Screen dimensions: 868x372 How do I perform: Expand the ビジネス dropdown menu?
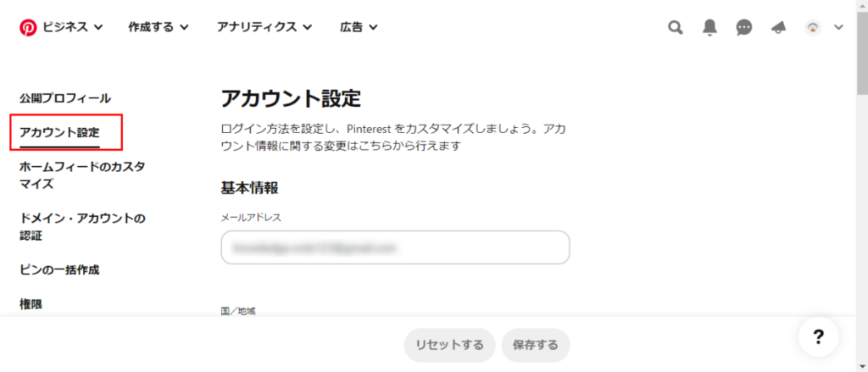tap(73, 26)
